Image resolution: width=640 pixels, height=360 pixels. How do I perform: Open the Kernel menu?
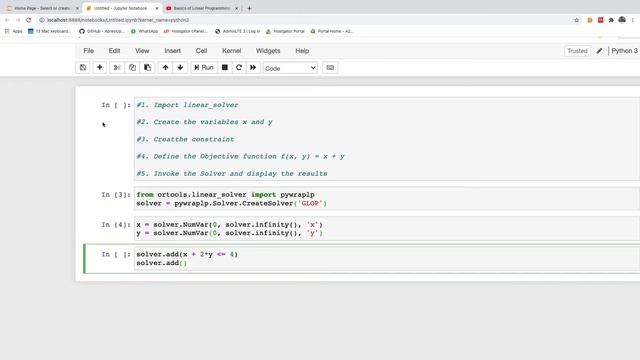coord(231,51)
